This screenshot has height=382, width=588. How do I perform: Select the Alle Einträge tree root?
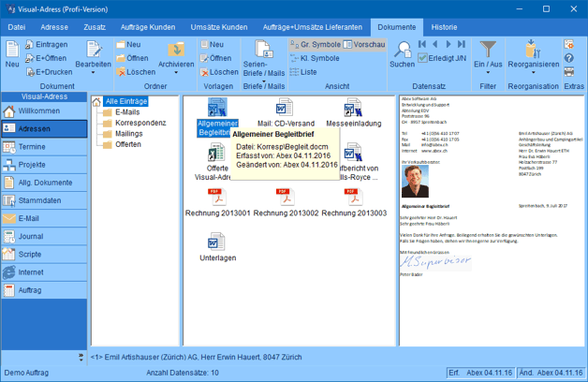[125, 101]
